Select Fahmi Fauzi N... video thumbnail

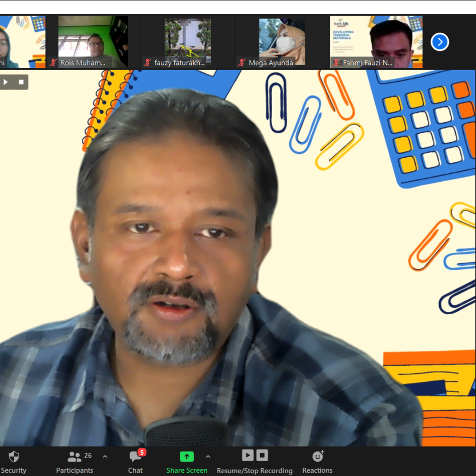[x=376, y=42]
